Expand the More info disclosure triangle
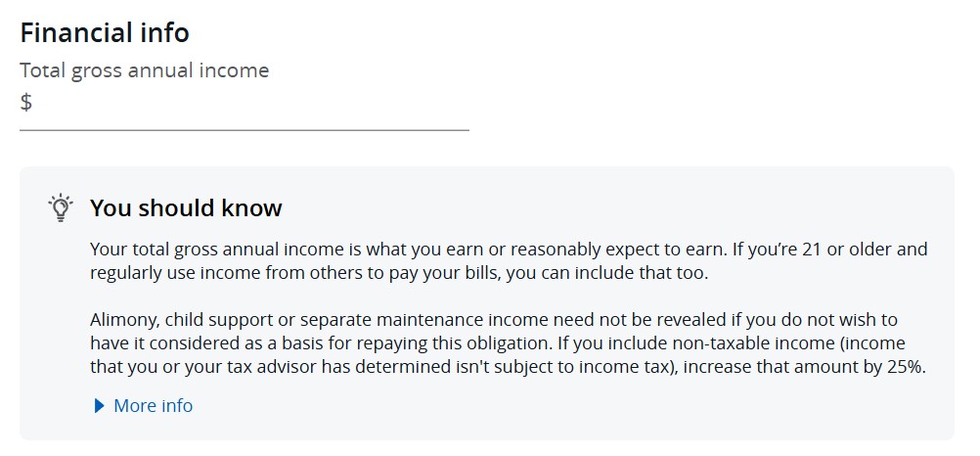The width and height of the screenshot is (980, 456). pyautogui.click(x=100, y=406)
